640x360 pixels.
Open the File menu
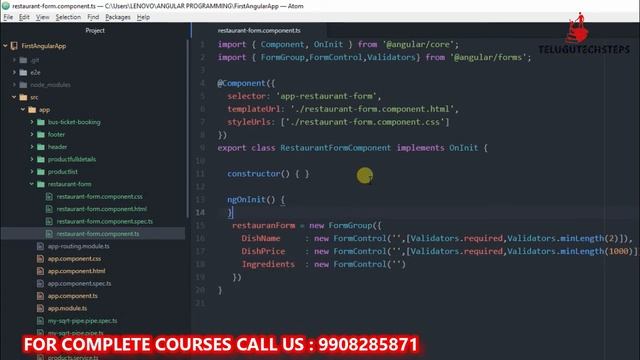(x=8, y=17)
